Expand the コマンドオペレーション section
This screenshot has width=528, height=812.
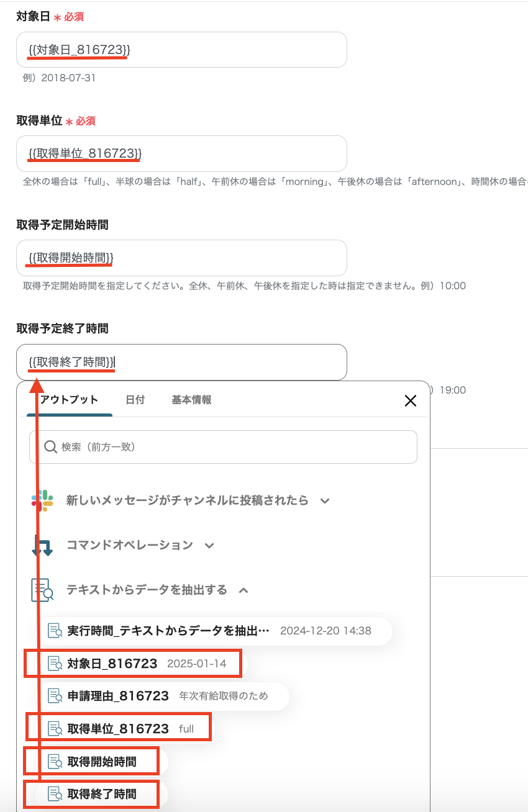click(x=209, y=545)
